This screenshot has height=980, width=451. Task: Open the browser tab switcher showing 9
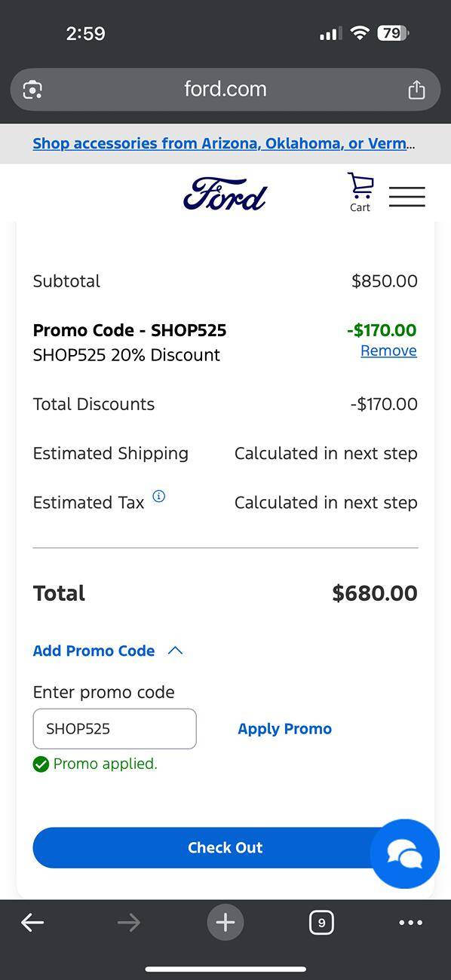click(x=321, y=922)
